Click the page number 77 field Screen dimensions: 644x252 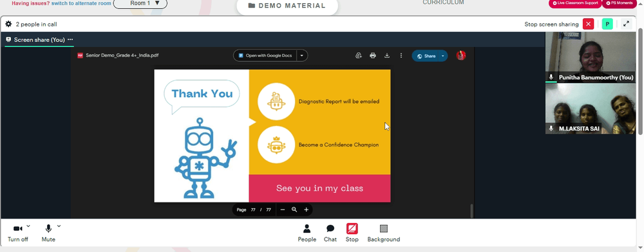pos(253,210)
